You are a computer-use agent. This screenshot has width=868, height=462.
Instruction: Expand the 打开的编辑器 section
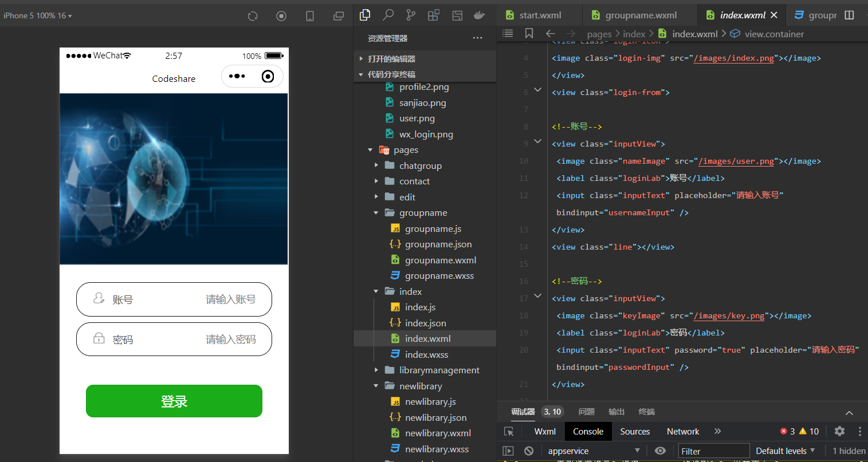[x=391, y=58]
